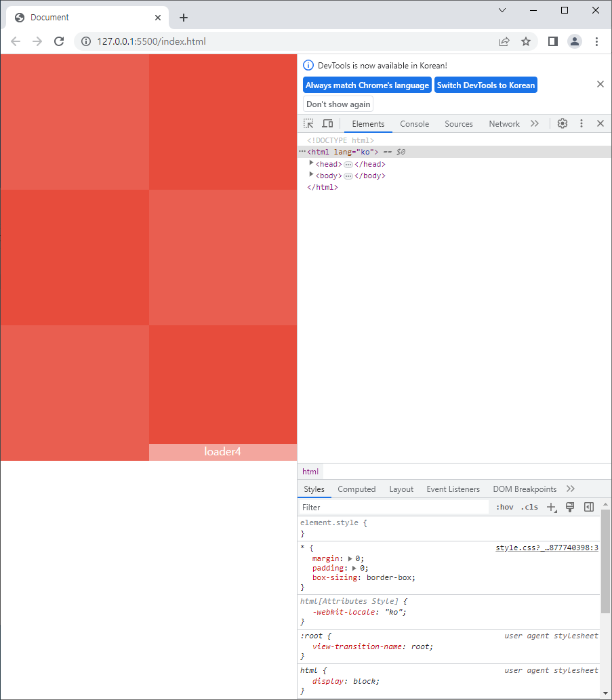
Task: Open Chrome side panel
Action: point(552,41)
